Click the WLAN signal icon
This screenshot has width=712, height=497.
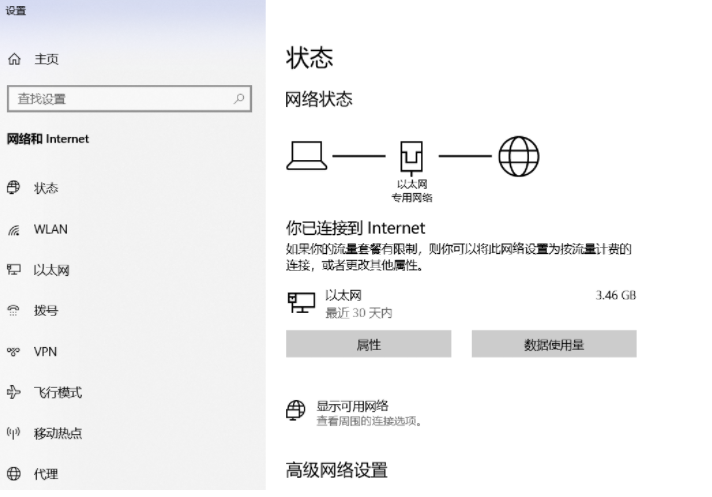pyautogui.click(x=14, y=229)
